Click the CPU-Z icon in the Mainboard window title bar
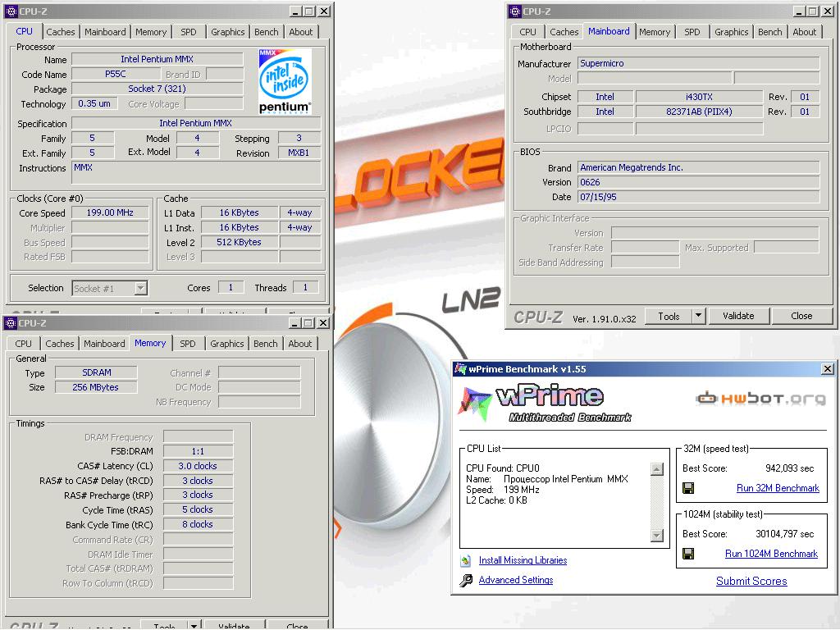Image resolution: width=840 pixels, height=630 pixels. 515,11
